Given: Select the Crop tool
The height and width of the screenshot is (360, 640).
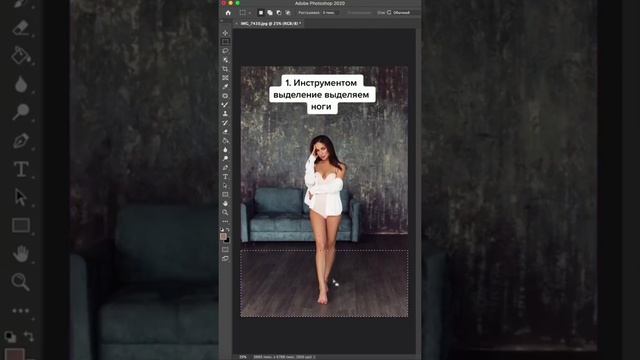Looking at the screenshot, I should [225, 69].
